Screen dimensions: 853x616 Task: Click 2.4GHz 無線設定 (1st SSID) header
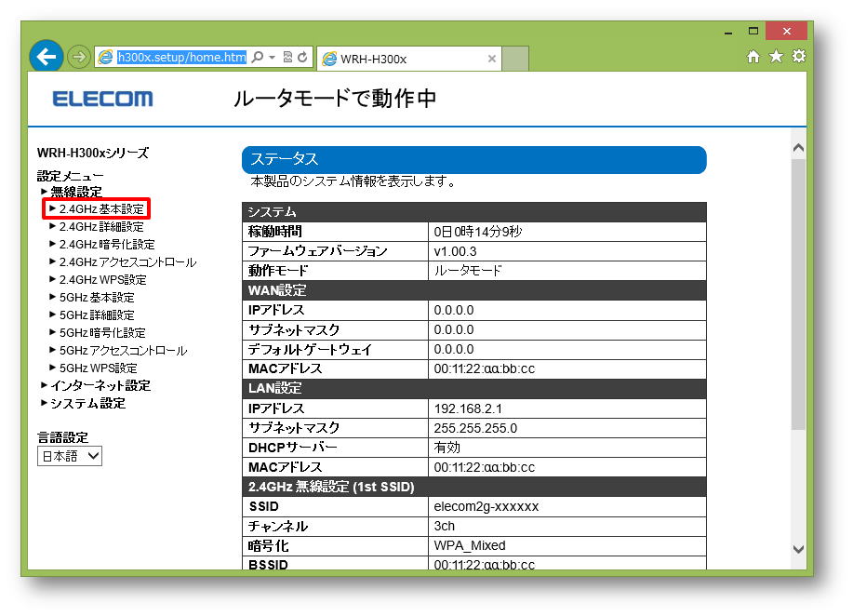click(473, 487)
